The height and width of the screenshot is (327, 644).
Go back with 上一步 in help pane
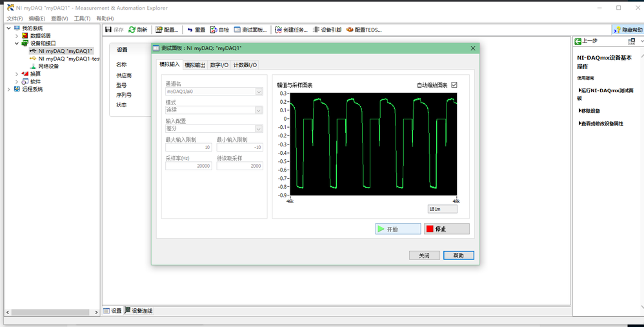(586, 41)
